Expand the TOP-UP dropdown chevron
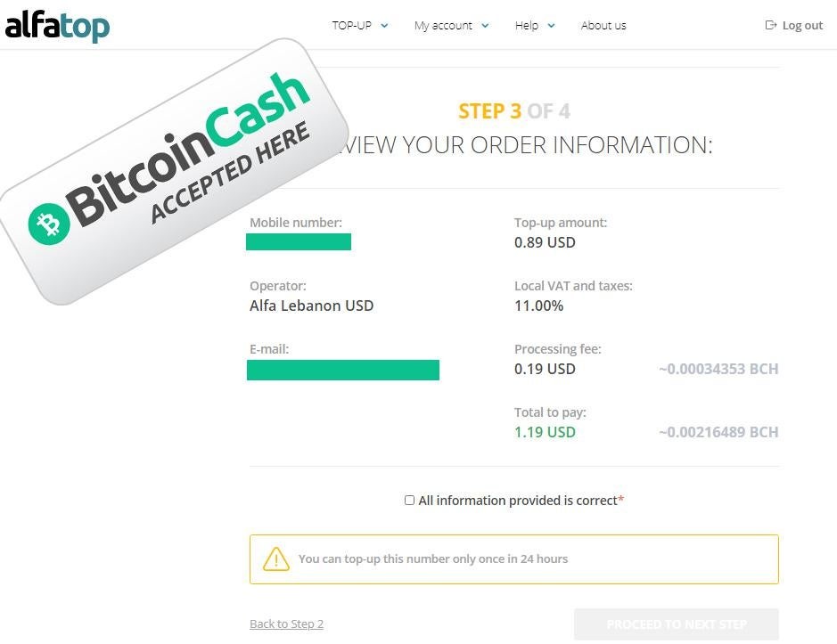 384,26
